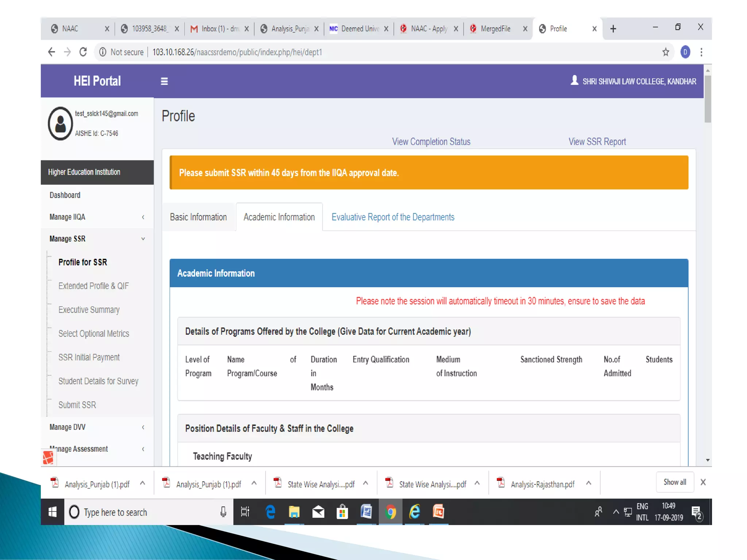The image size is (747, 560).
Task: Reload the page with the refresh icon
Action: click(x=83, y=52)
